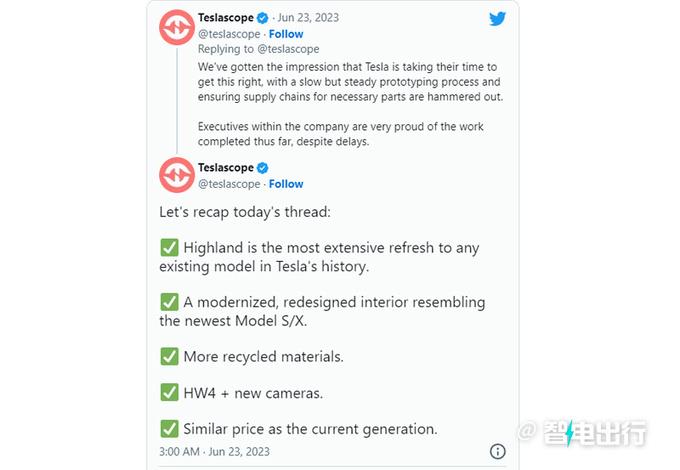Click the @teslascope handle in the recap tweet

point(229,184)
